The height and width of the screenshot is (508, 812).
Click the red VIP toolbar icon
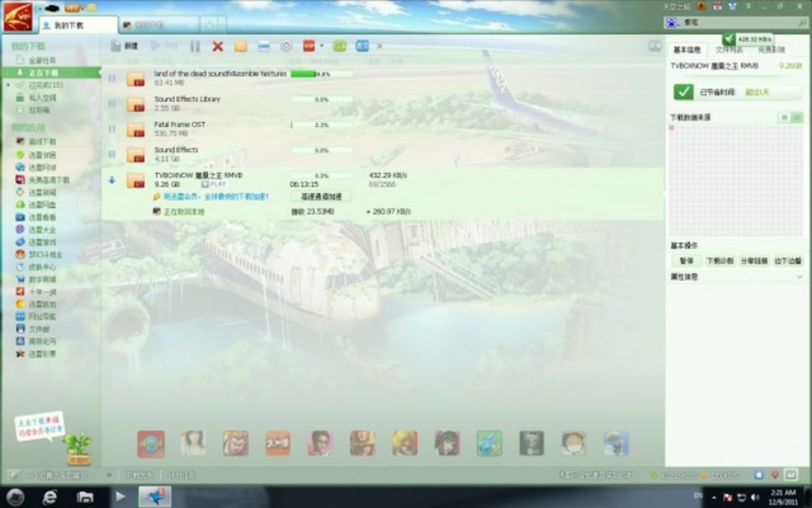[x=308, y=46]
